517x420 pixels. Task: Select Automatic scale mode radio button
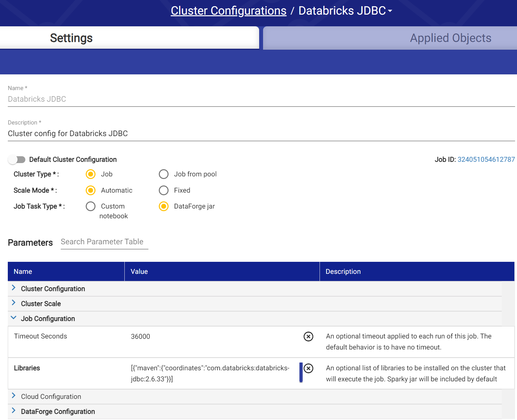(x=91, y=190)
